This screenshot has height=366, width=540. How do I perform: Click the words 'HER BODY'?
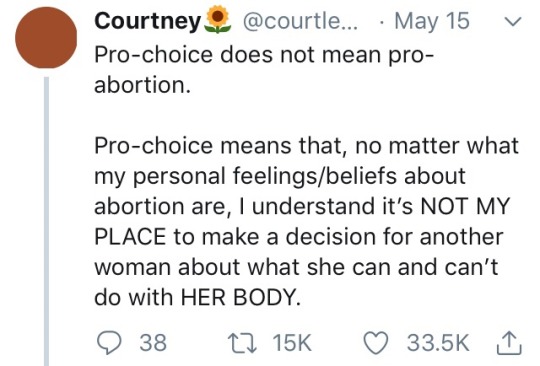(240, 297)
